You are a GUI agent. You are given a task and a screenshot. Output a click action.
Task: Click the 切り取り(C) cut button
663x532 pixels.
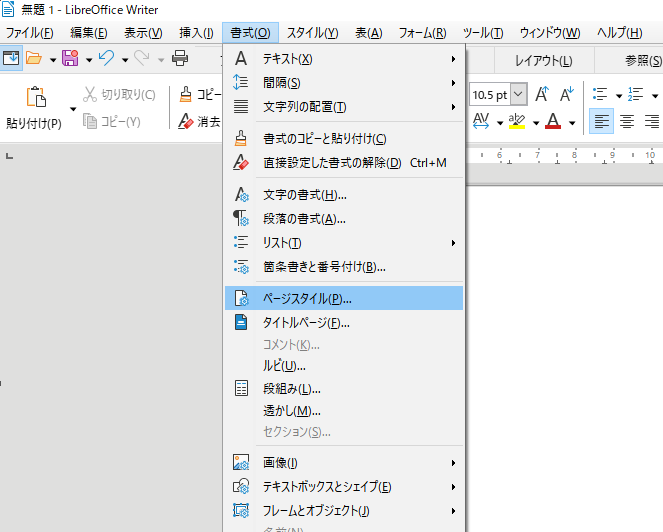coord(119,94)
